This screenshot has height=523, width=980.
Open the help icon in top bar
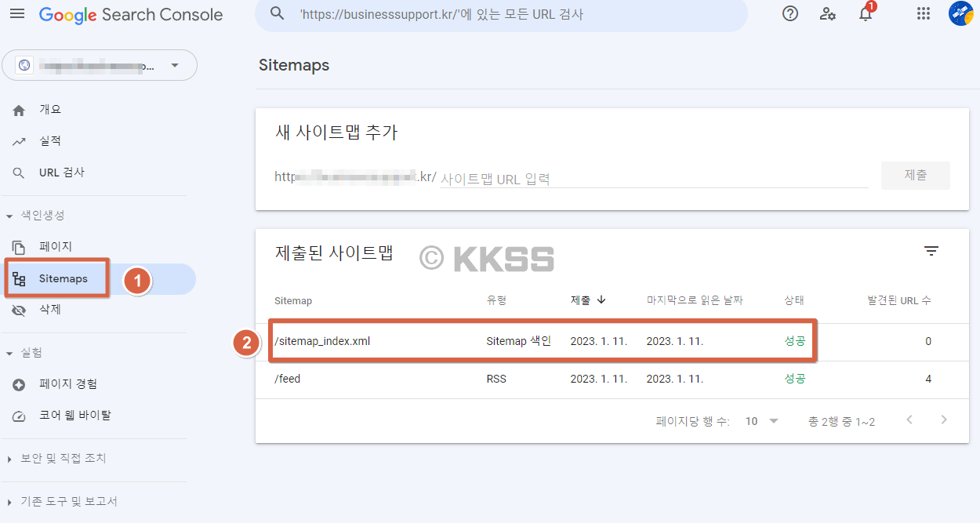789,13
